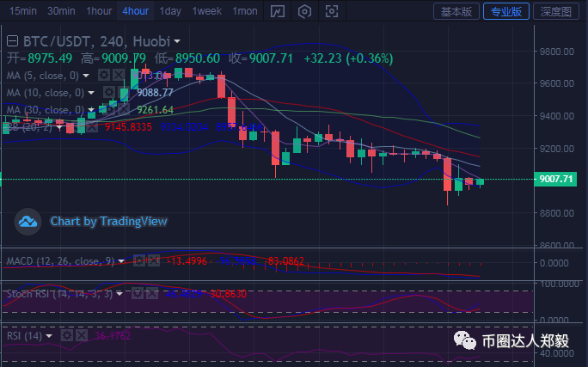
Task: Click the MA10 value 9088.77
Action: (x=155, y=92)
